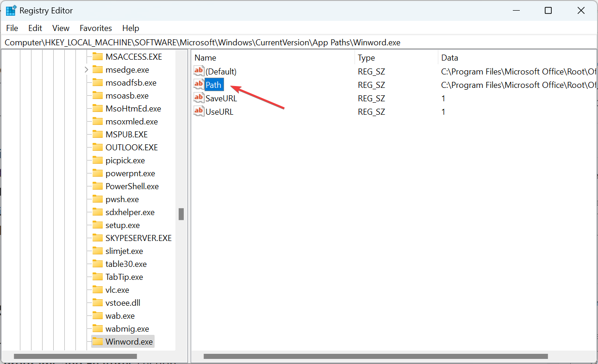Image resolution: width=598 pixels, height=364 pixels.
Task: Maximize the Registry Editor window
Action: [548, 11]
